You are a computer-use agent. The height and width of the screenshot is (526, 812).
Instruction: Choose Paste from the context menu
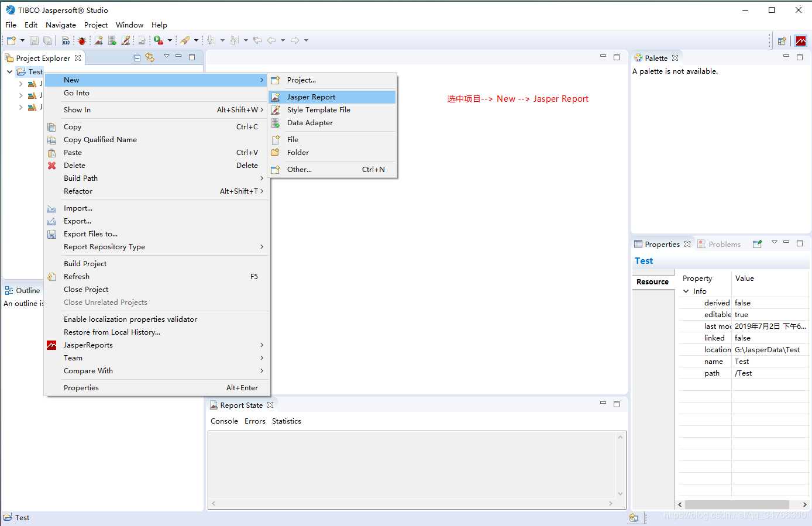[x=157, y=152]
